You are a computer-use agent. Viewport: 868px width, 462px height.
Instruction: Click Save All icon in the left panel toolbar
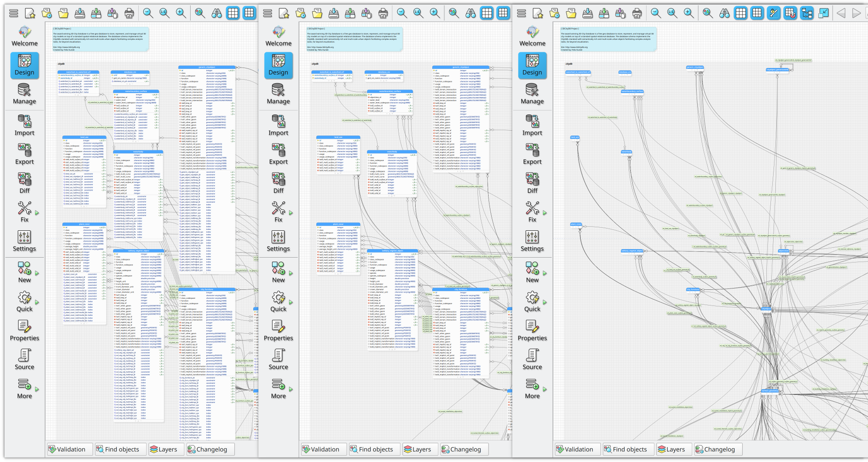pos(113,13)
